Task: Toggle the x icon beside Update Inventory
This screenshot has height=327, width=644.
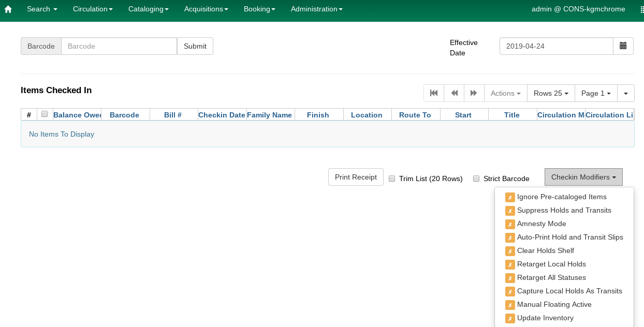Action: (x=510, y=318)
